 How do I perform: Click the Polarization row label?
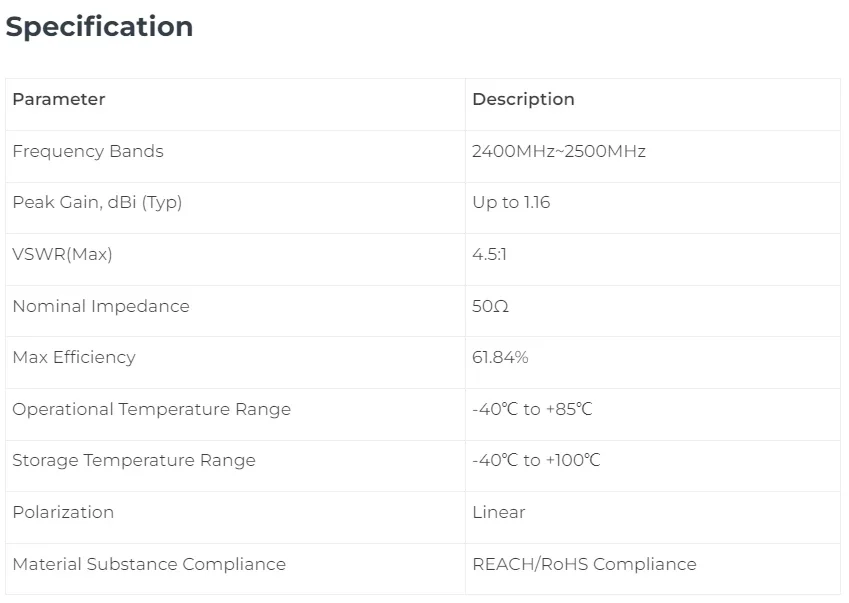click(63, 512)
